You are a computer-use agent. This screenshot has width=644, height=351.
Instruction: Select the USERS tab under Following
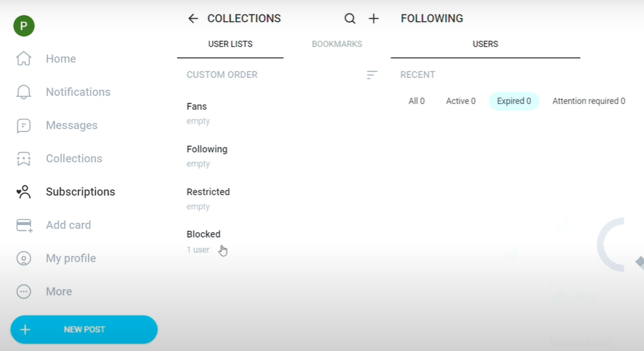coord(485,45)
